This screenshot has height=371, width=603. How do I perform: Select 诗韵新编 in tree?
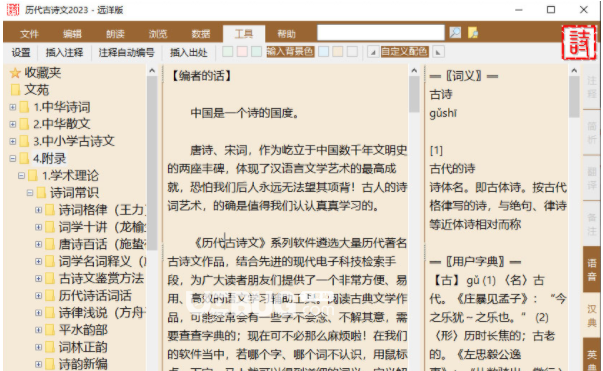(x=83, y=364)
